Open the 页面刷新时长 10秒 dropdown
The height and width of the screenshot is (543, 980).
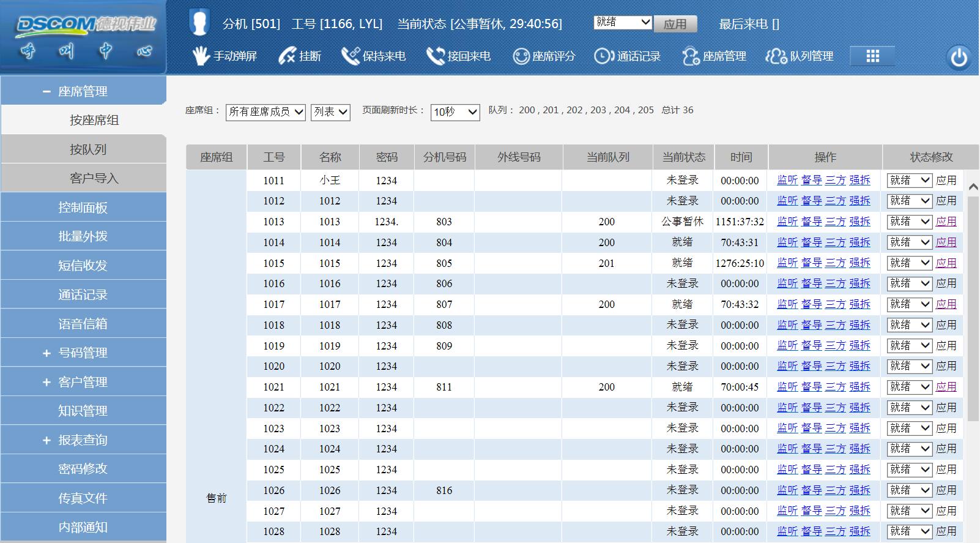(455, 112)
